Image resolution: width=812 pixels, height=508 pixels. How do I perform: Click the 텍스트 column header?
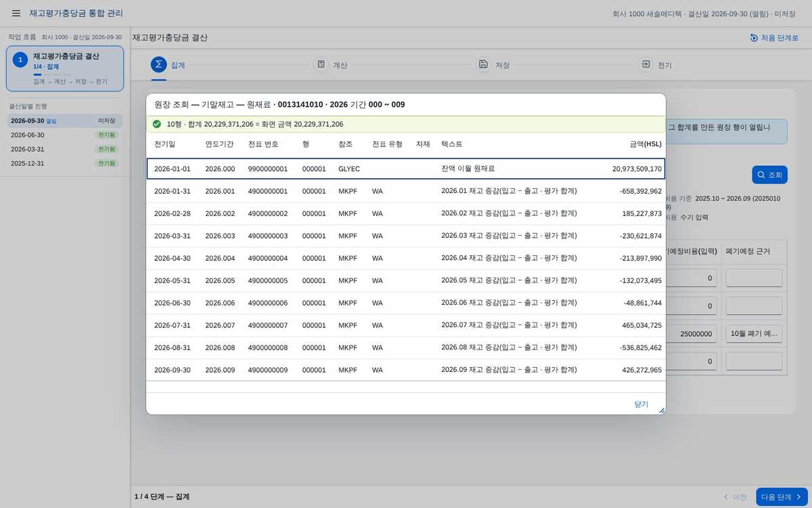click(451, 144)
